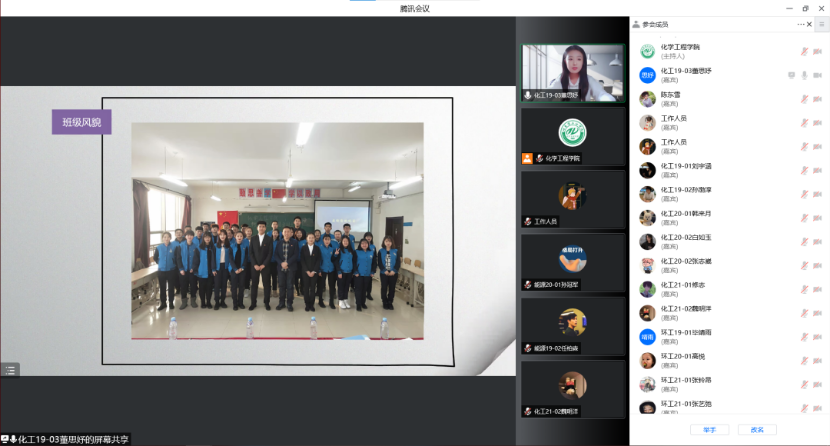Click the camera-off icon for 化工19-02 member

point(817,194)
